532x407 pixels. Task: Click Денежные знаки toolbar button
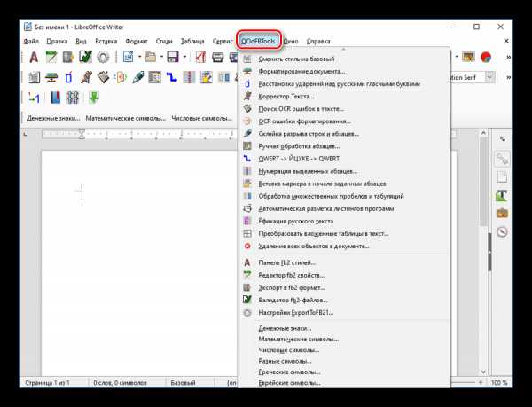tap(52, 117)
